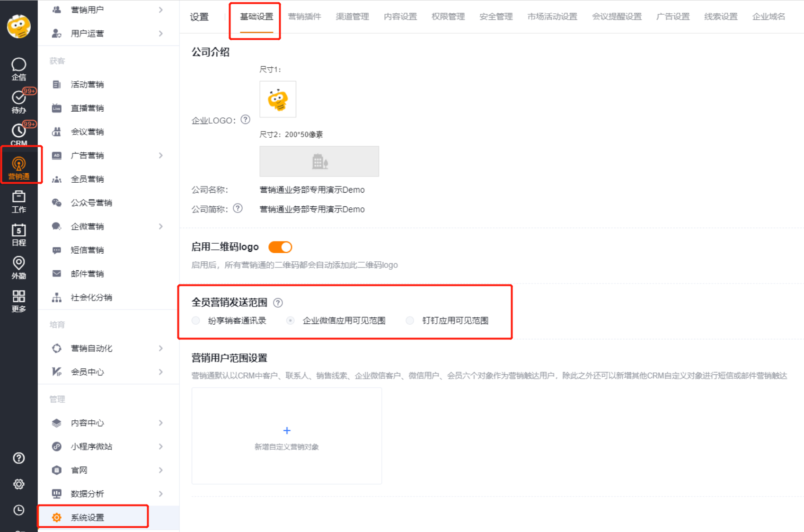Open the 日程 calendar icon
Image resolution: width=804 pixels, height=532 pixels.
pyautogui.click(x=18, y=235)
